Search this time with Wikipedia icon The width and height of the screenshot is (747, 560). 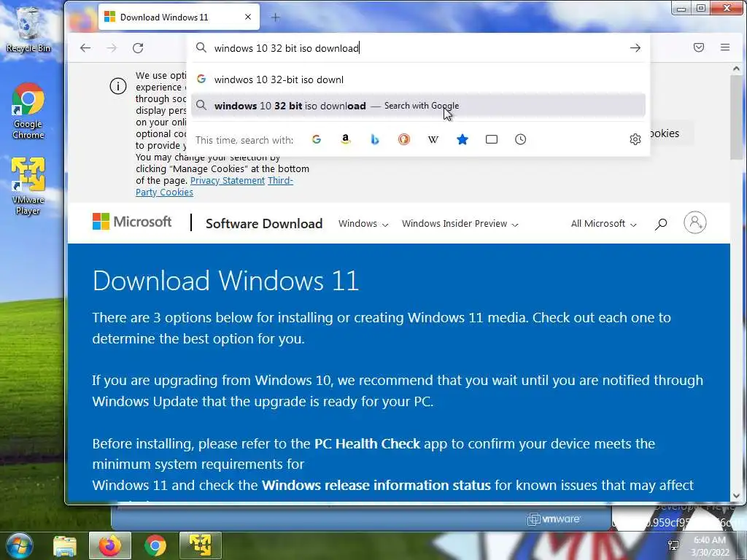click(x=433, y=139)
